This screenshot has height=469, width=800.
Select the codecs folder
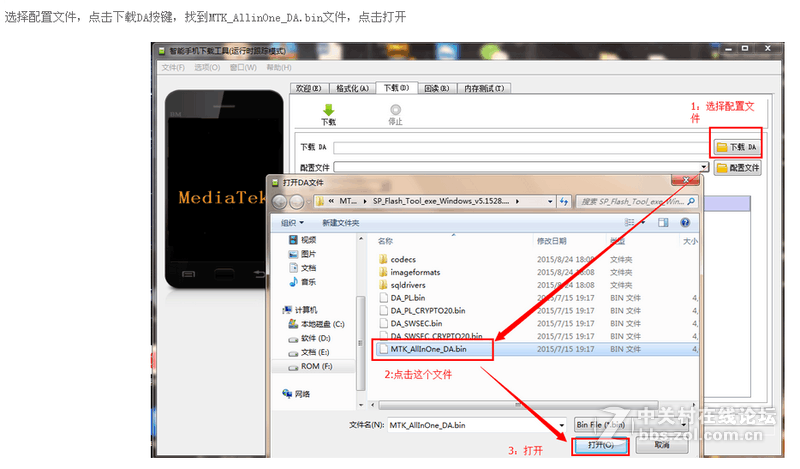point(398,260)
